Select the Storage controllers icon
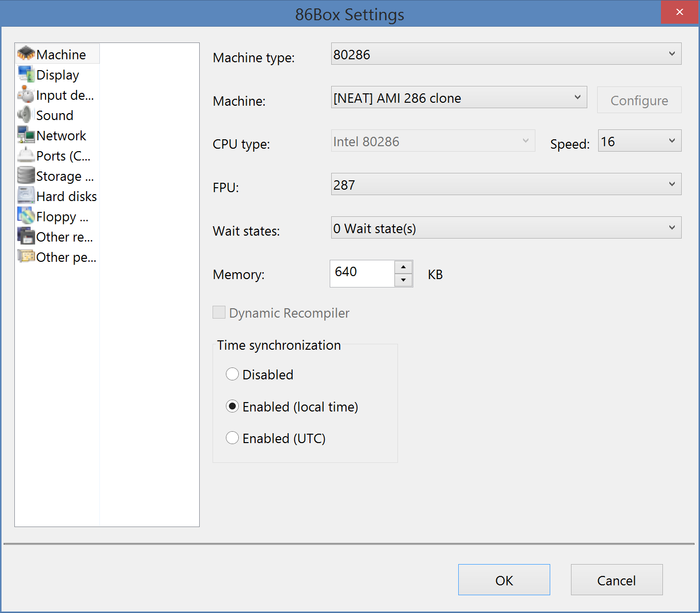The image size is (700, 613). point(26,176)
